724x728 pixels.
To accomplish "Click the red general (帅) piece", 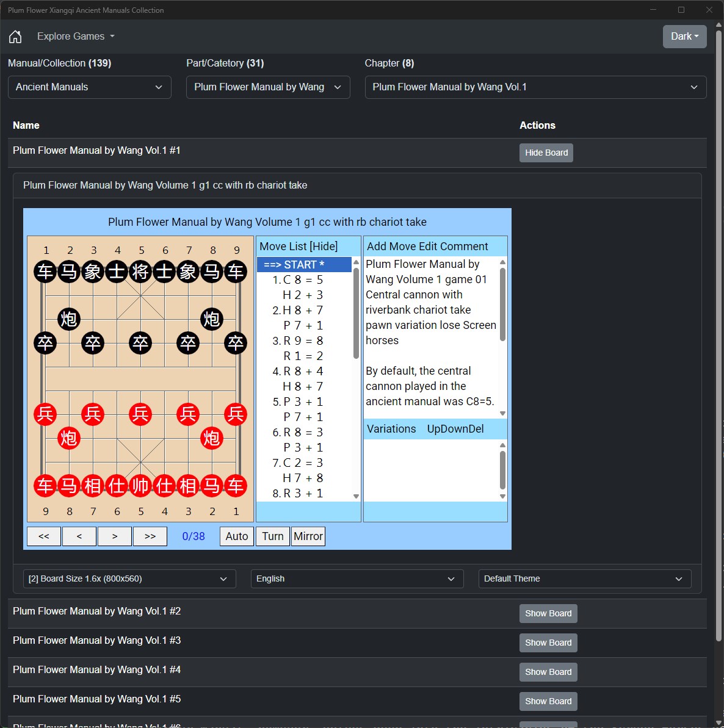I will pos(141,486).
